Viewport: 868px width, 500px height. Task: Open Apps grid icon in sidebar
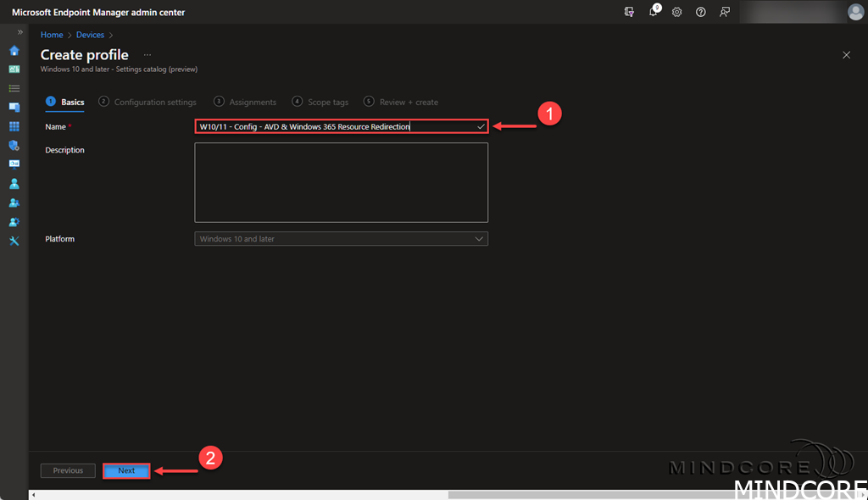coord(14,126)
